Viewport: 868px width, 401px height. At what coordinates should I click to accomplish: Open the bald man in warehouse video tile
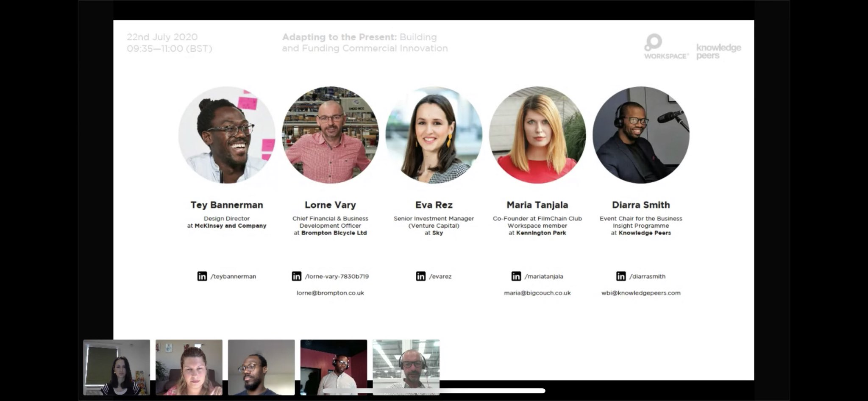406,368
